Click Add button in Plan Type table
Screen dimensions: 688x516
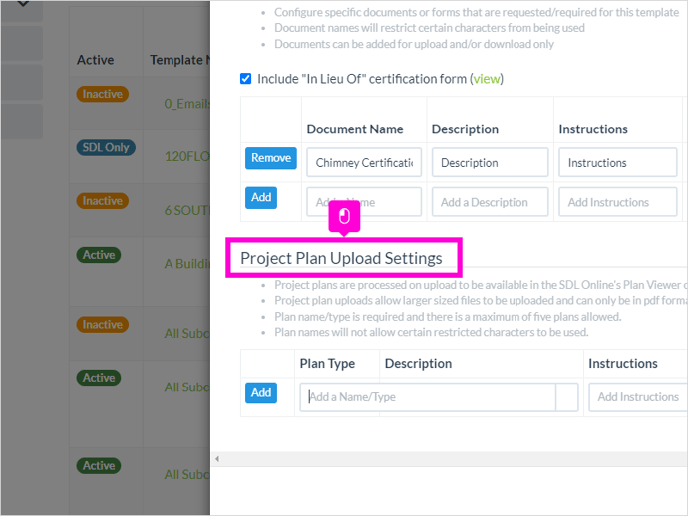tap(261, 392)
